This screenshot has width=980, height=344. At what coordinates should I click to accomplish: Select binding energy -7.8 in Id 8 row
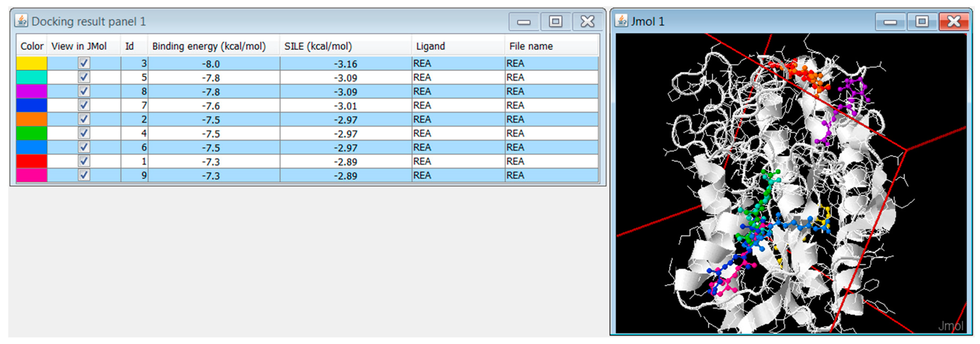214,91
